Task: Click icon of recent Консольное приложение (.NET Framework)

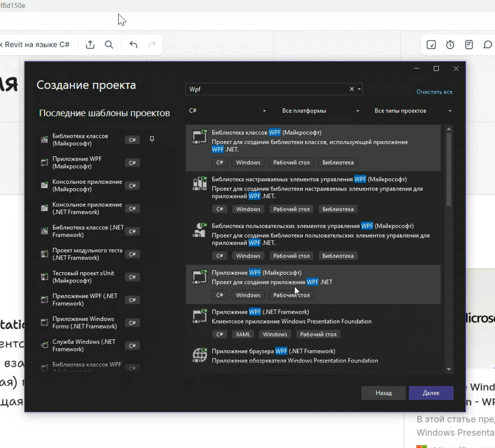Action: [45, 208]
